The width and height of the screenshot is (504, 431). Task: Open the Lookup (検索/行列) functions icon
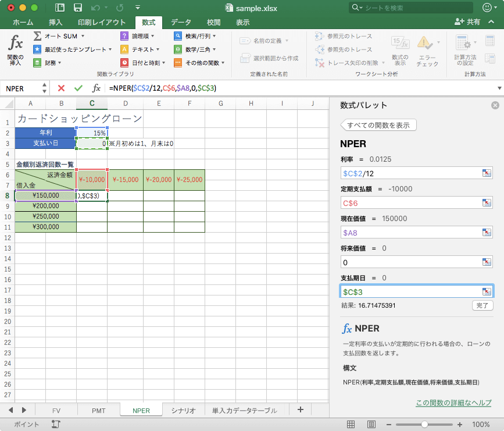(178, 36)
